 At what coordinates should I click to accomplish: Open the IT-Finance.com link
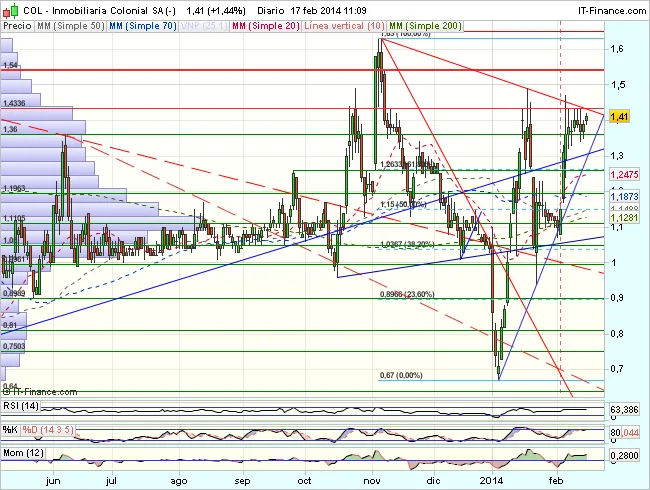point(606,9)
